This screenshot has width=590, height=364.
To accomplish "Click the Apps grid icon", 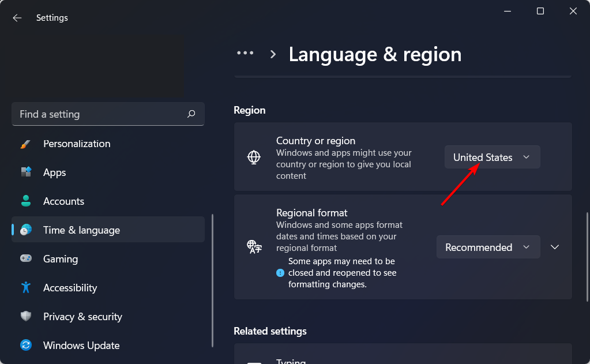I will [x=26, y=172].
